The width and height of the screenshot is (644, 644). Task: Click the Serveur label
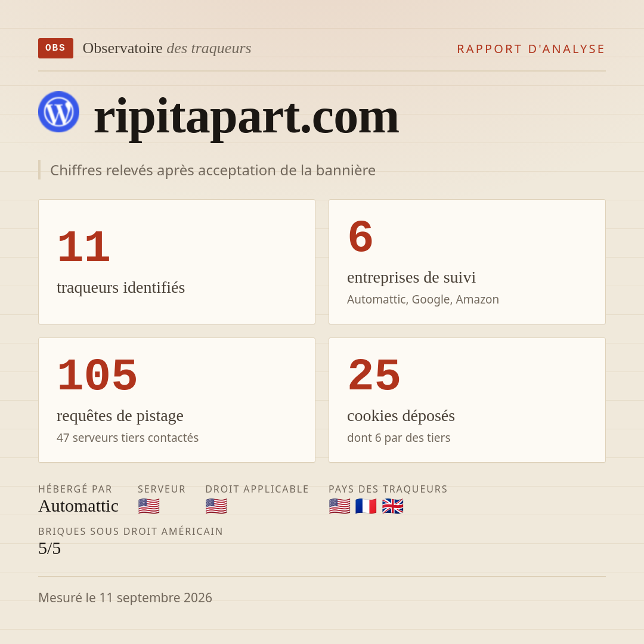(x=162, y=489)
